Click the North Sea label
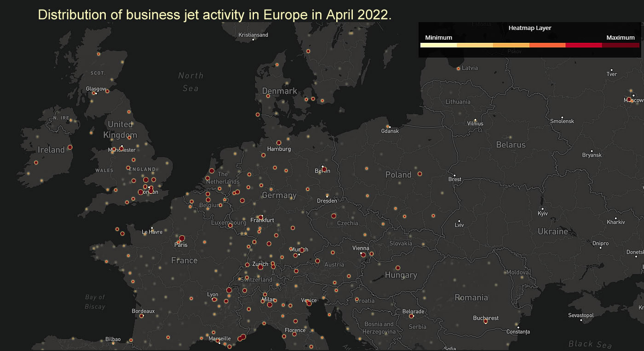Viewport: 644px width, 351px height. tap(190, 82)
